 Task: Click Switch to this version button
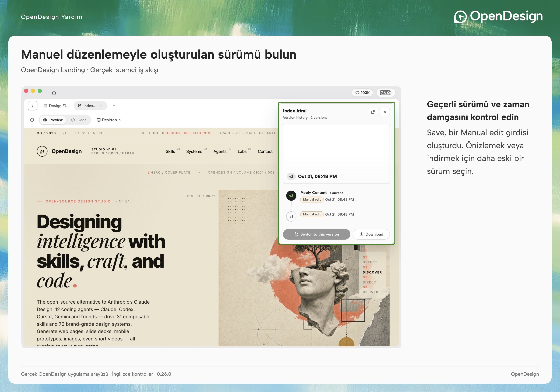click(x=316, y=234)
